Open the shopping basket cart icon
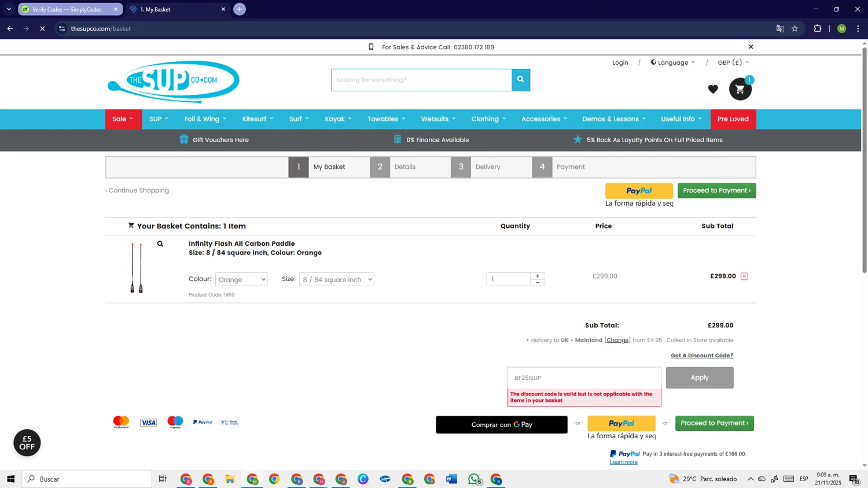 740,89
